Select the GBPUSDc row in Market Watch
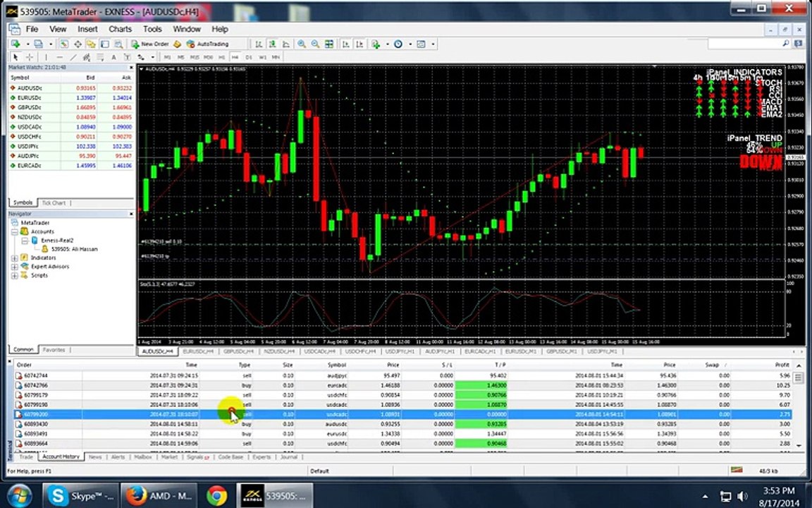This screenshot has width=812, height=508. pyautogui.click(x=71, y=107)
